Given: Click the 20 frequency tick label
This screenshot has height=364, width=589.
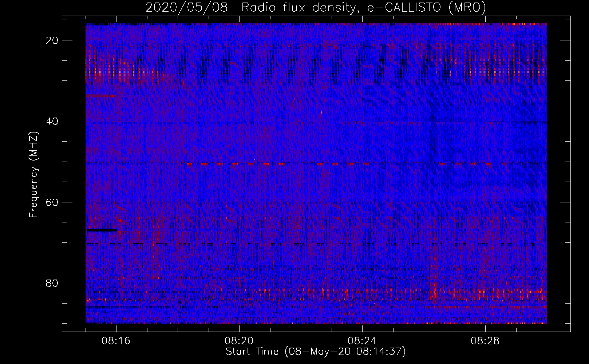Looking at the screenshot, I should pyautogui.click(x=52, y=40).
